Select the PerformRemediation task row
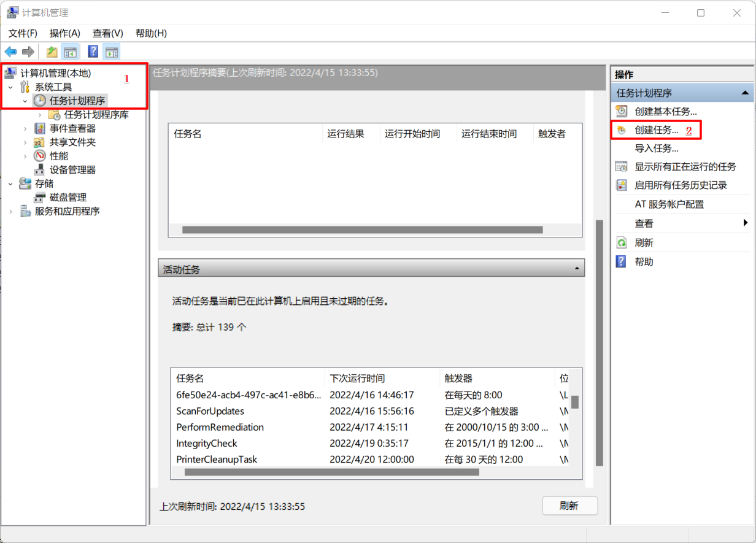The width and height of the screenshot is (756, 543). pos(371,427)
